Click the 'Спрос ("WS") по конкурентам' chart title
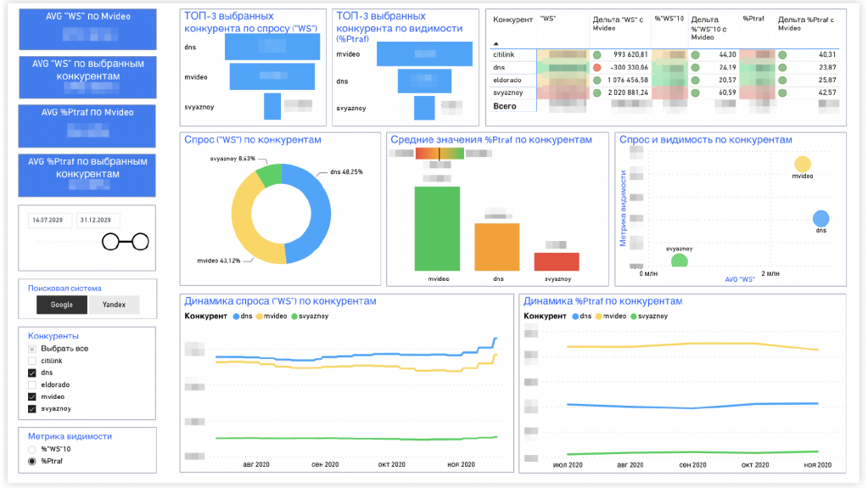868x488 pixels. pyautogui.click(x=253, y=140)
